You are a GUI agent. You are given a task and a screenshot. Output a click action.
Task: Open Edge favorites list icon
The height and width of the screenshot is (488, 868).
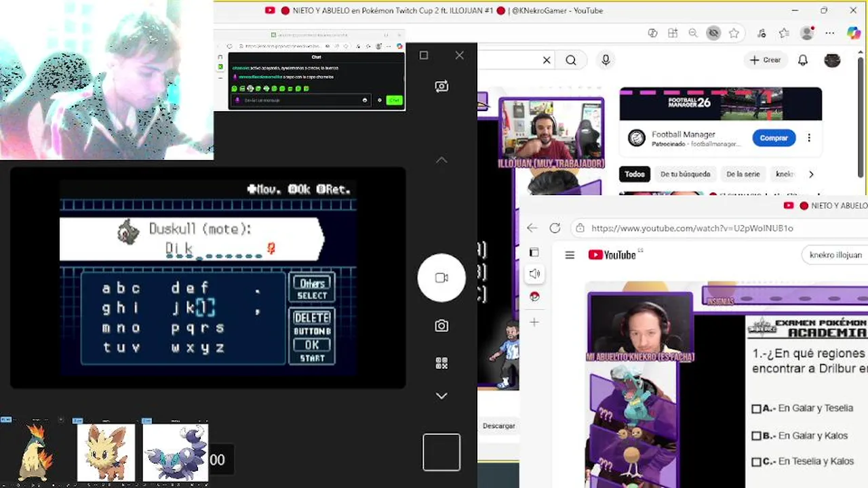click(x=785, y=33)
